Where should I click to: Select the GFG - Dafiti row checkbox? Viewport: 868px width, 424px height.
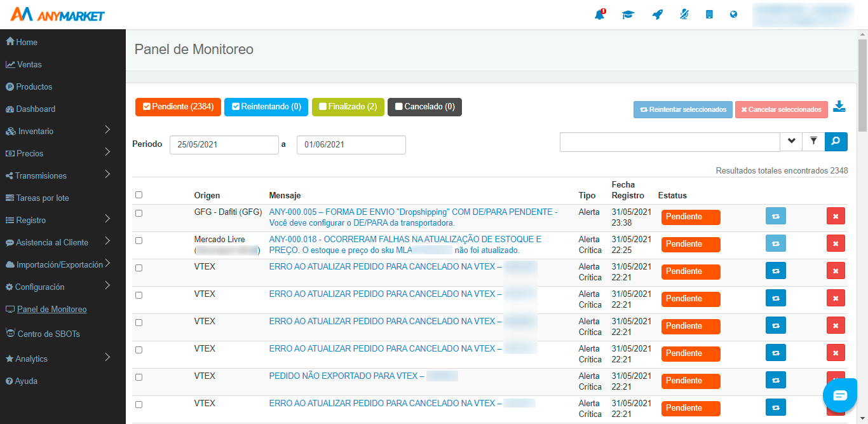(x=139, y=214)
